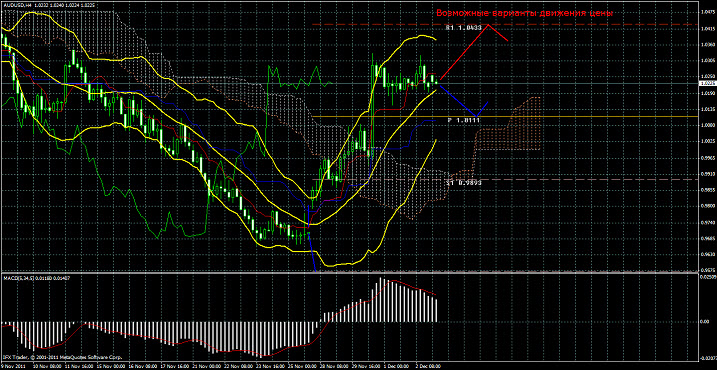Viewport: 717px width, 370px height.
Task: Click the S1 0.9893 support label
Action: (464, 182)
